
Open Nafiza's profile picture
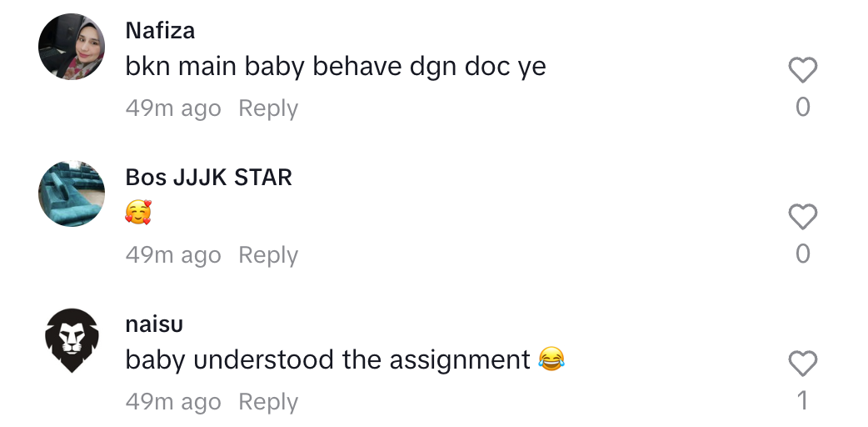(x=72, y=47)
